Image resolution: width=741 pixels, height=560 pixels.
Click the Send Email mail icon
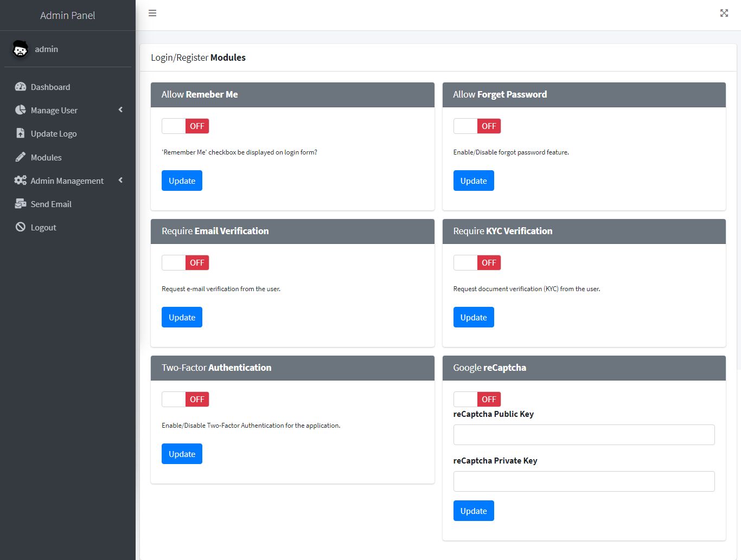[21, 204]
